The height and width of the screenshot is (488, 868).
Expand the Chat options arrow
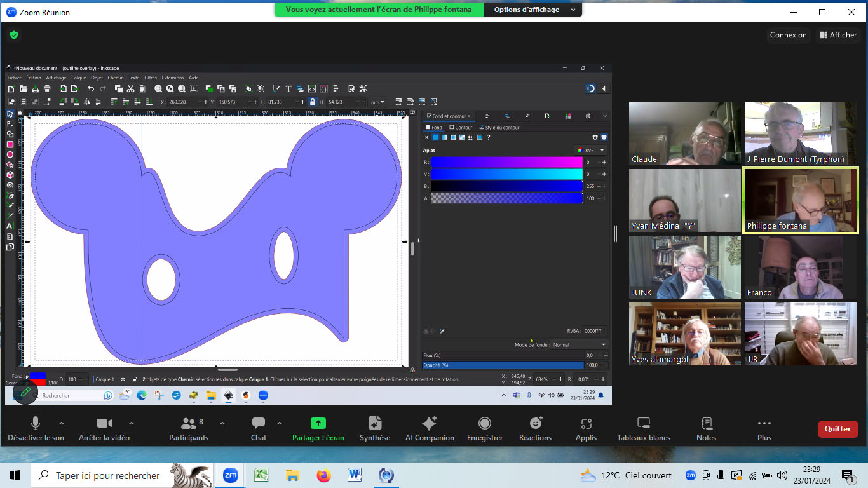click(280, 423)
